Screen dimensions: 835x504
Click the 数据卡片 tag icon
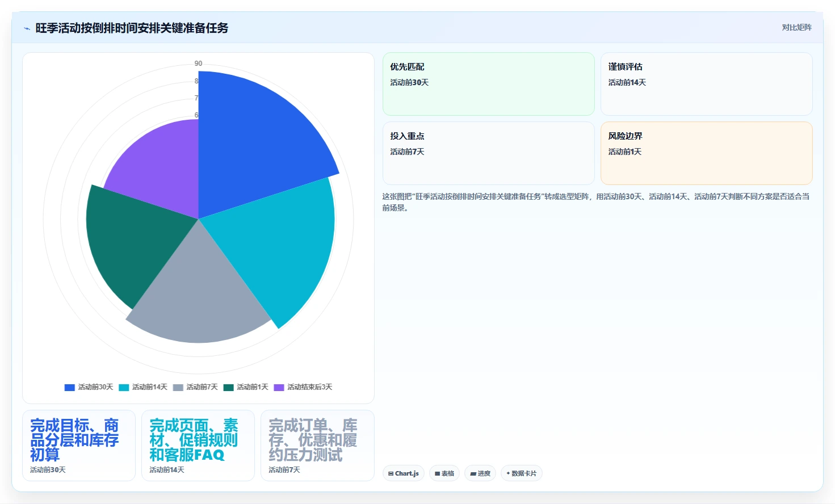508,473
